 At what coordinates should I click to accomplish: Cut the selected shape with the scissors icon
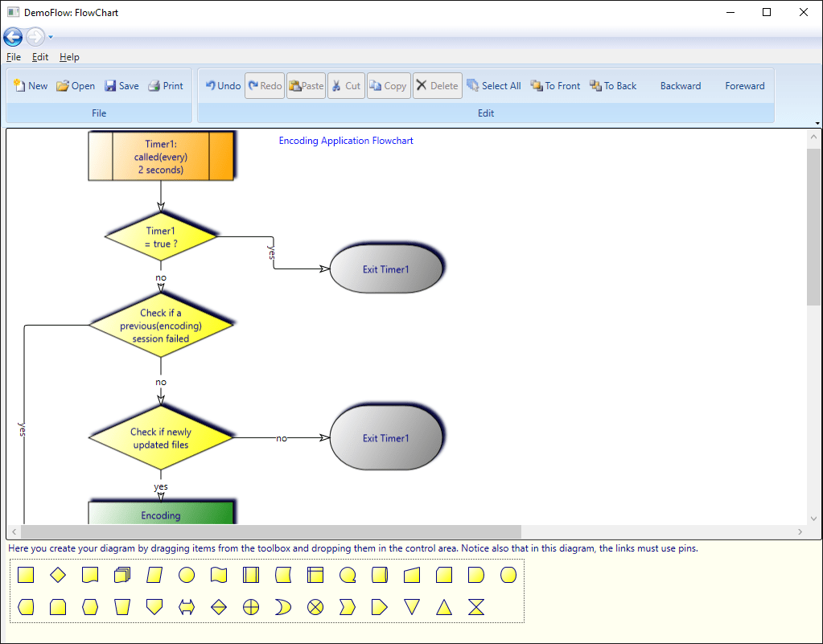[345, 85]
